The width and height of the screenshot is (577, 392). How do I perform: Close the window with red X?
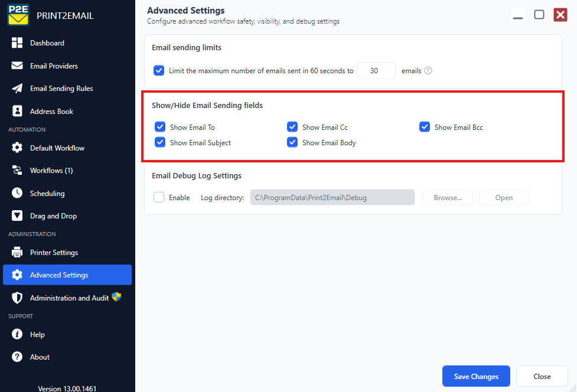[560, 15]
